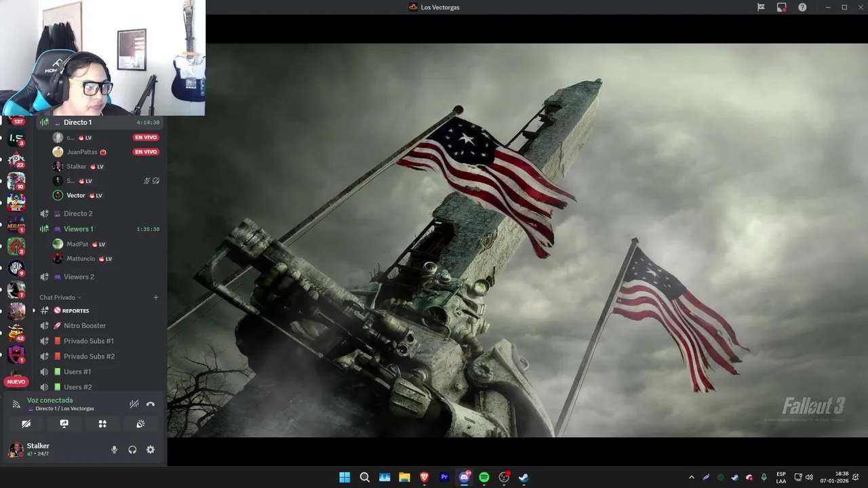Open the checkmark flag icon in title bar

click(761, 7)
